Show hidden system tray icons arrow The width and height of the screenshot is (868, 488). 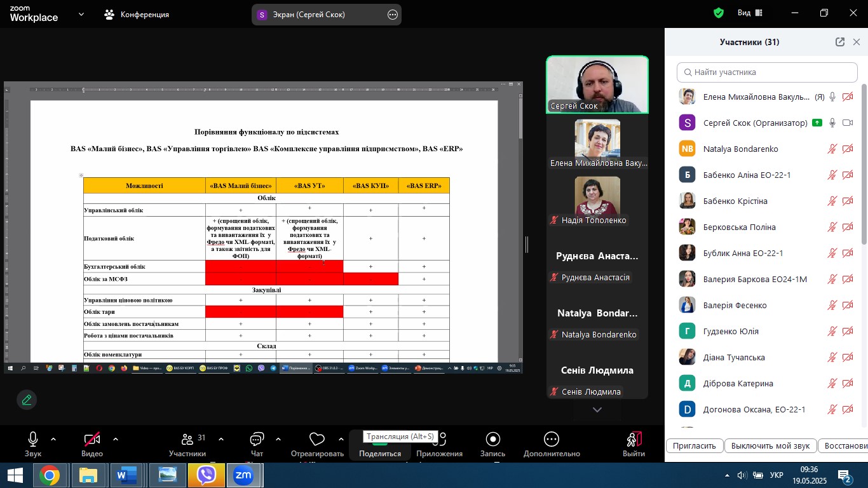[727, 475]
